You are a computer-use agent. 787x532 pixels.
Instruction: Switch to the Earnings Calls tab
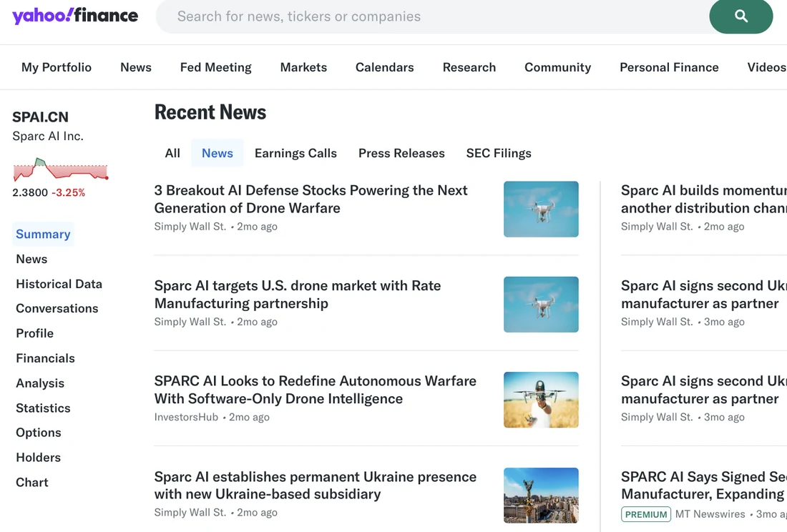tap(295, 153)
